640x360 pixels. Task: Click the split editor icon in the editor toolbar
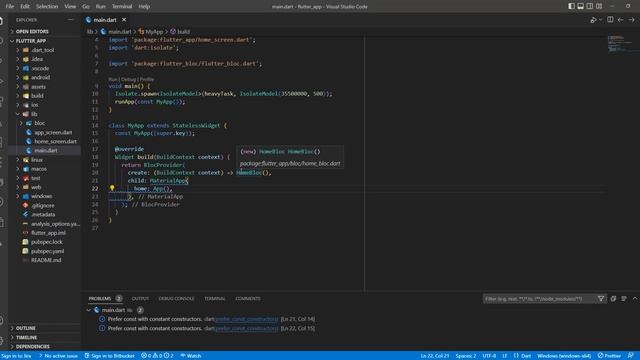click(610, 20)
